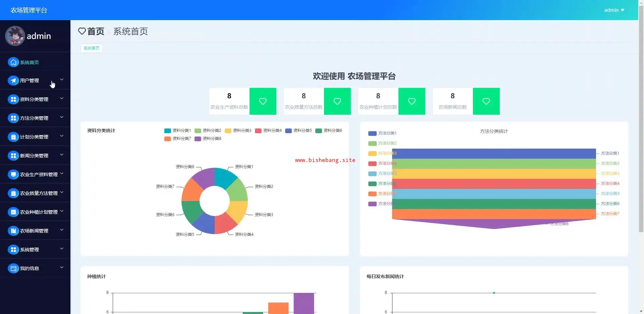This screenshot has height=314, width=644.
Task: Click the grid icon next to 资料分类管理
Action: tap(13, 99)
